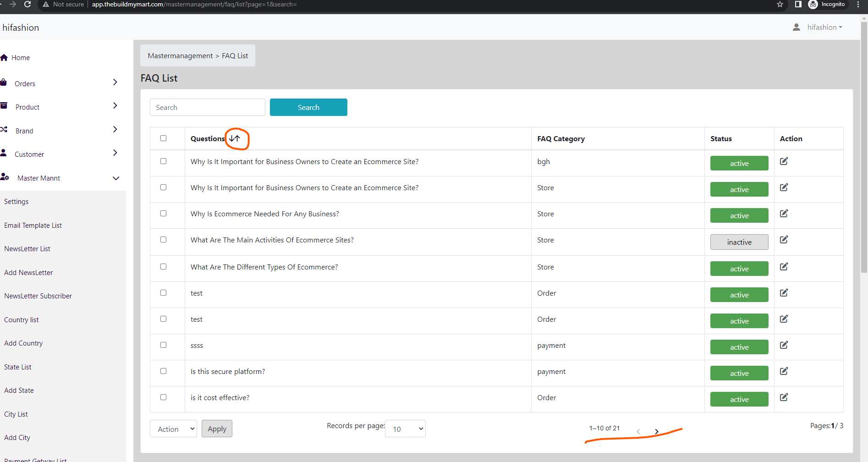Click the Customer person icon
Screen dimensions: 868x462
pyautogui.click(x=3, y=153)
